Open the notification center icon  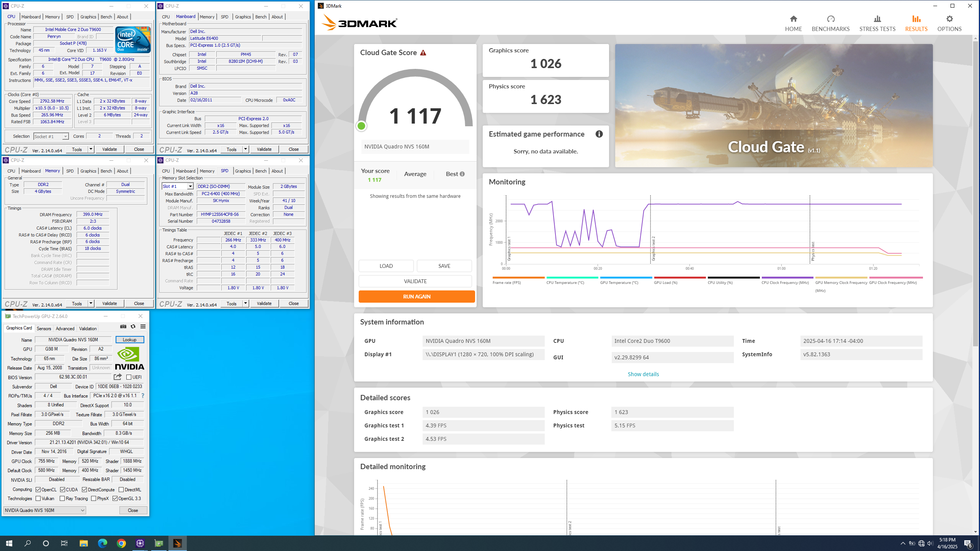968,543
